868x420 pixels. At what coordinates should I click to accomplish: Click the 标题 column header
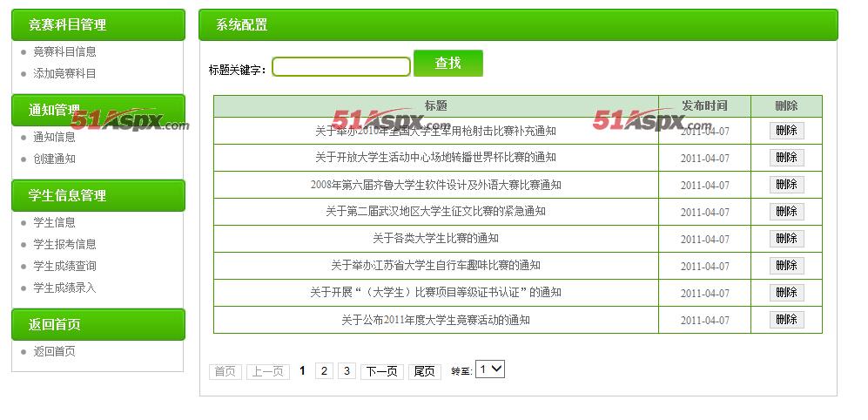tap(436, 105)
